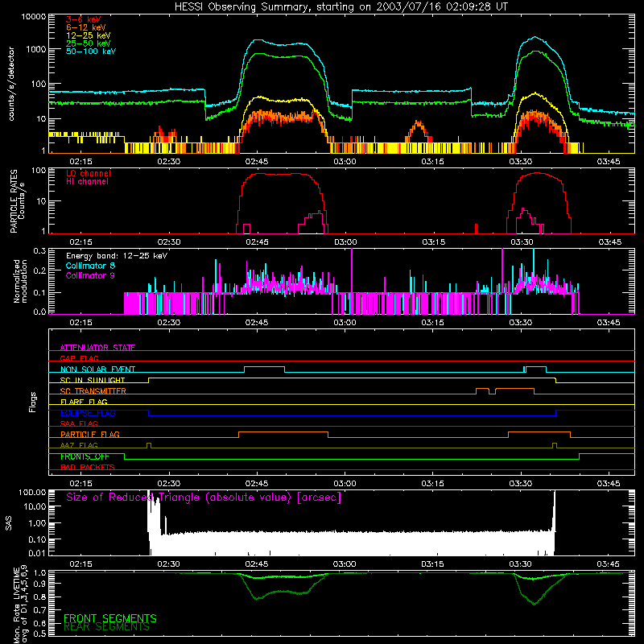This screenshot has width=644, height=644.
Task: Click 03:15 time tick under Flags panel
Action: point(432,484)
